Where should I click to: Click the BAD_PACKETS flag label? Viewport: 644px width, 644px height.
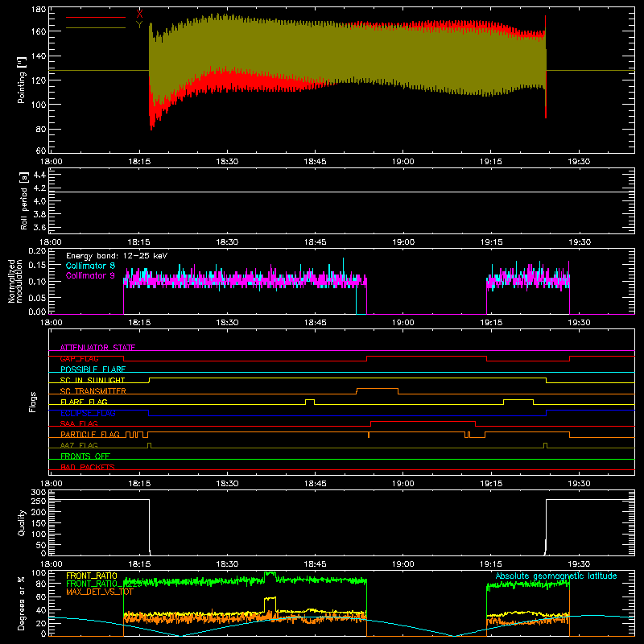88,467
